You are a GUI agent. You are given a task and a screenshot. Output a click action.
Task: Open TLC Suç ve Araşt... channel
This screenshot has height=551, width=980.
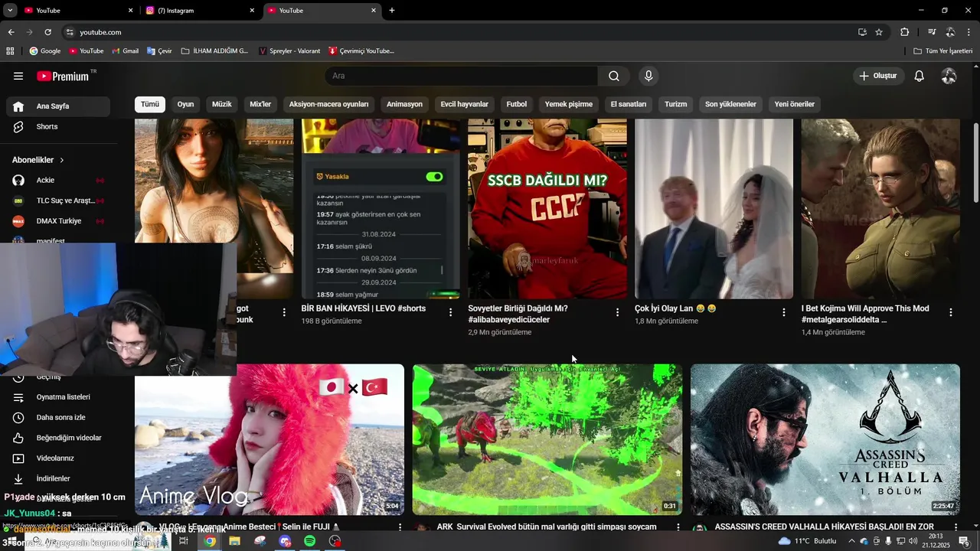pos(58,201)
